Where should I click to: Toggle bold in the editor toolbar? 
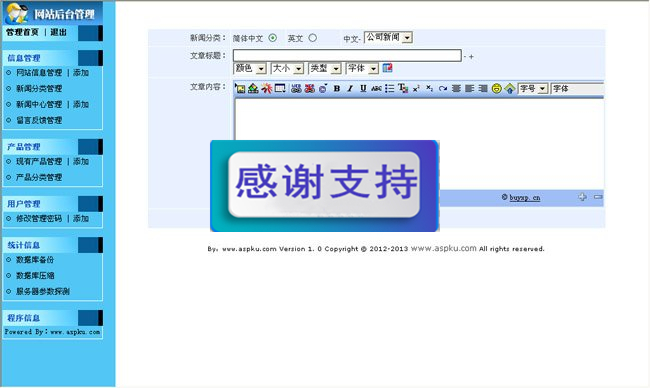[x=337, y=88]
